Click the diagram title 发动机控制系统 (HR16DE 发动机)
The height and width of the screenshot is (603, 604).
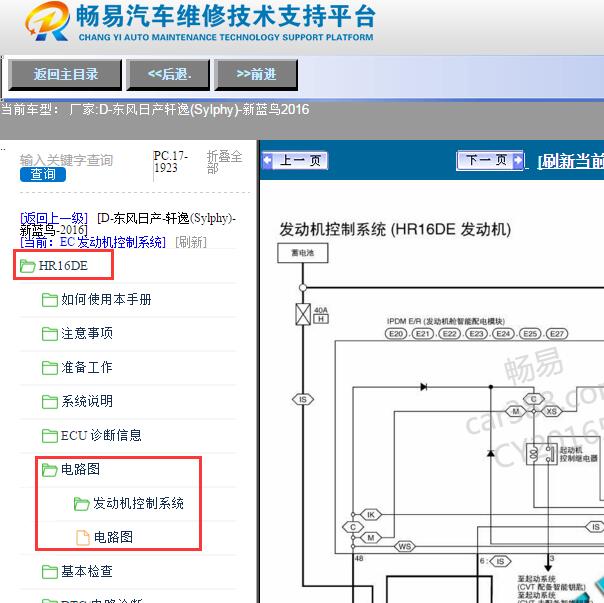point(395,230)
